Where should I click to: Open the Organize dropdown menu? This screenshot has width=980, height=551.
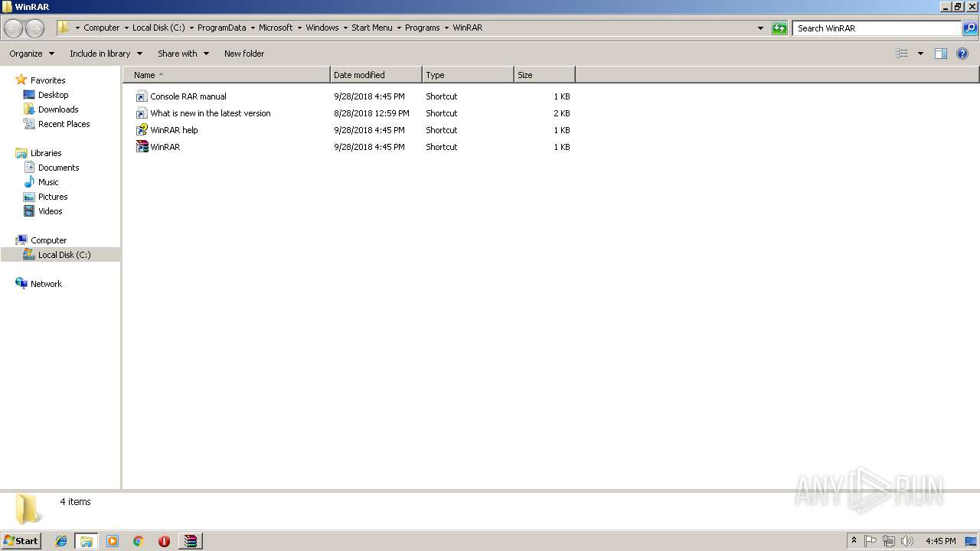31,54
